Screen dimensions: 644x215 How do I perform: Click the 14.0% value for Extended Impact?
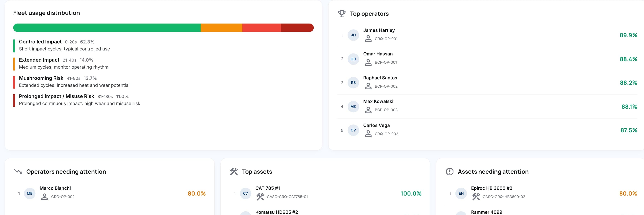pyautogui.click(x=87, y=60)
